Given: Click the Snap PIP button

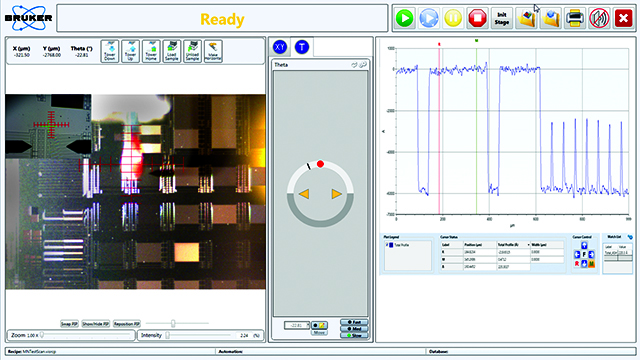Looking at the screenshot, I should 69,324.
